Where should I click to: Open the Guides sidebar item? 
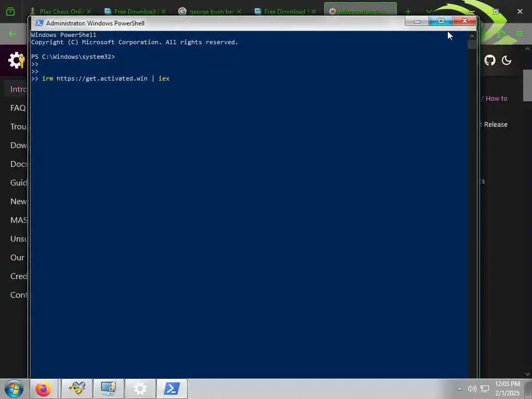18,182
